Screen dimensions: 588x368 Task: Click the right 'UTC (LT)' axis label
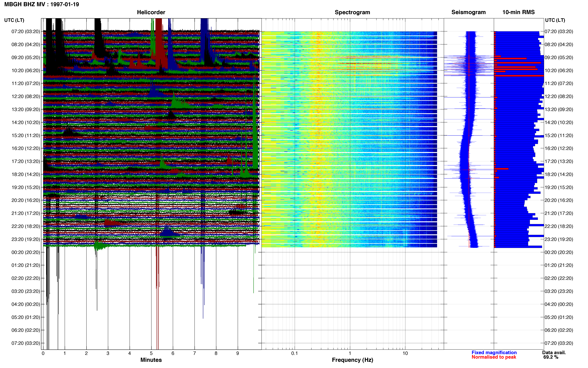(x=555, y=20)
